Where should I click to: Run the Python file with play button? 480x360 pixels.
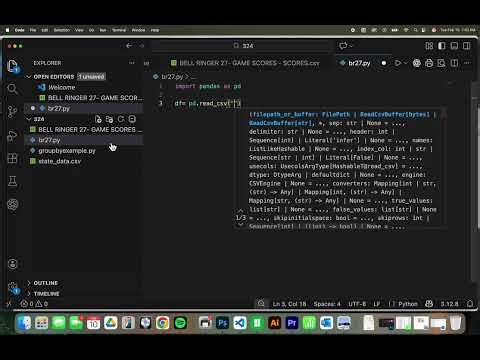(398, 63)
